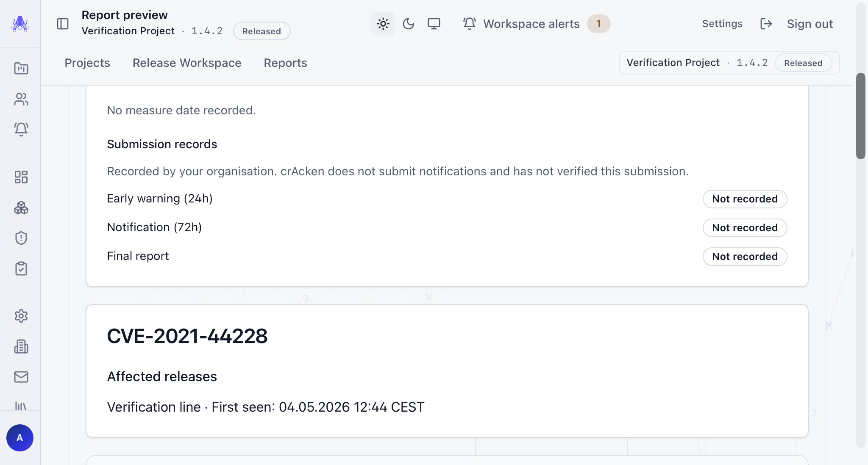Image resolution: width=868 pixels, height=465 pixels.
Task: Open dashboard grid icon in sidebar
Action: click(x=21, y=177)
